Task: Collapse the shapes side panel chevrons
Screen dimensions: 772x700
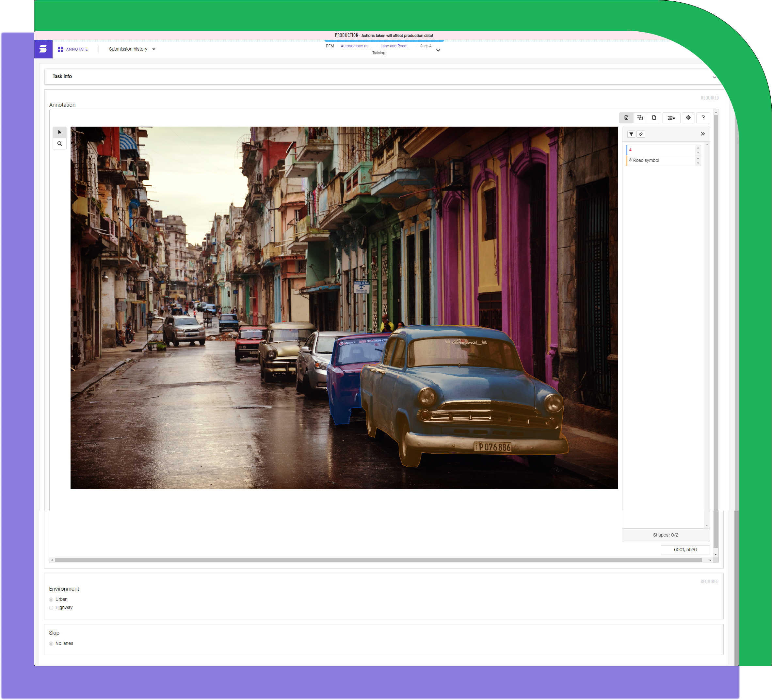Action: [703, 134]
